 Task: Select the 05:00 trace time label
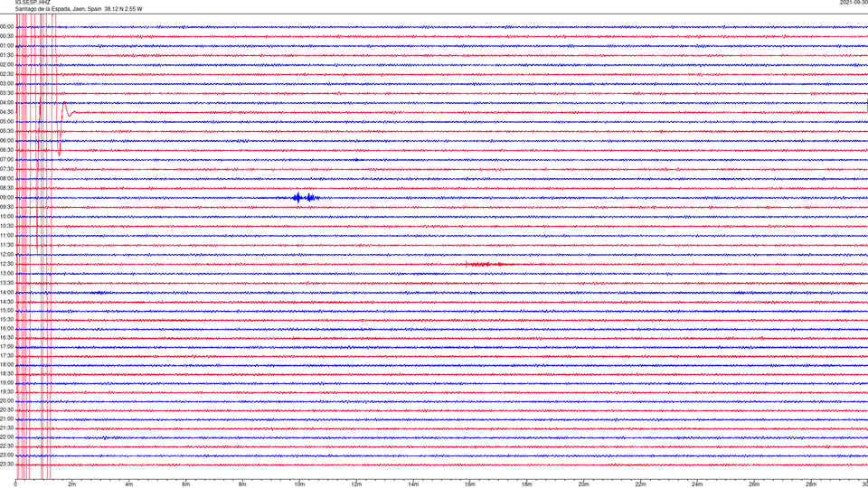point(6,122)
